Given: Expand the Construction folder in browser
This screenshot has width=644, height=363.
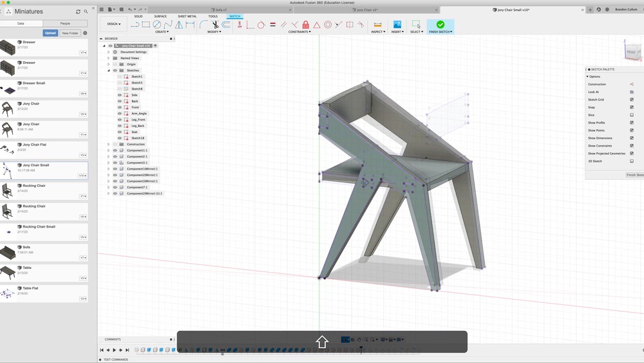Looking at the screenshot, I should coord(108,144).
